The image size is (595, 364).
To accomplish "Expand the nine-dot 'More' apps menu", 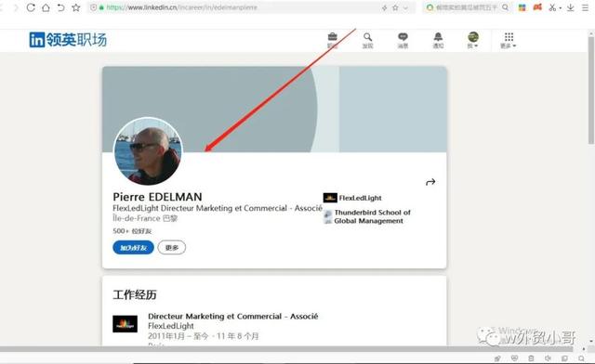I will click(x=509, y=40).
